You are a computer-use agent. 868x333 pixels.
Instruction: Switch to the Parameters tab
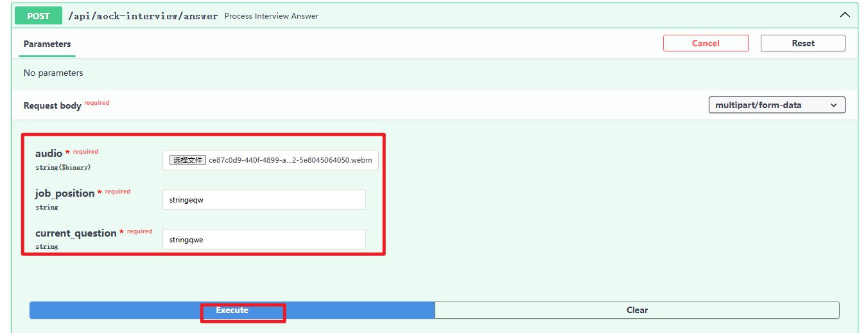(x=47, y=44)
